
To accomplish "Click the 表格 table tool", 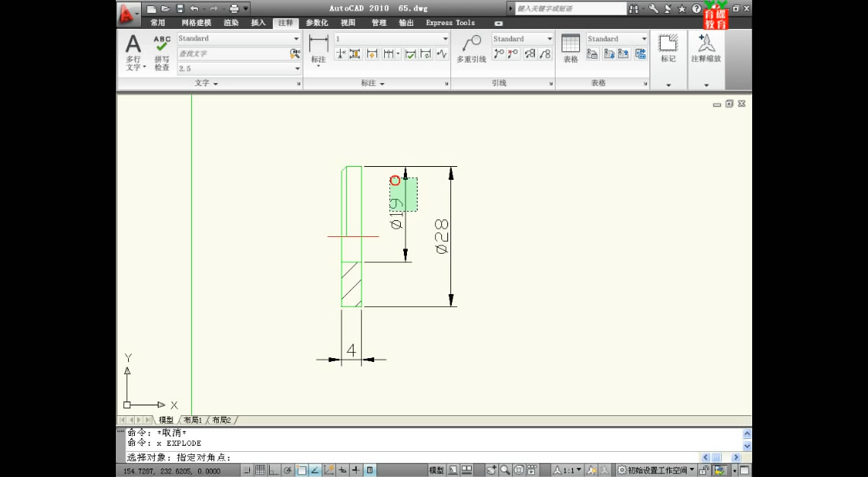I will [570, 49].
